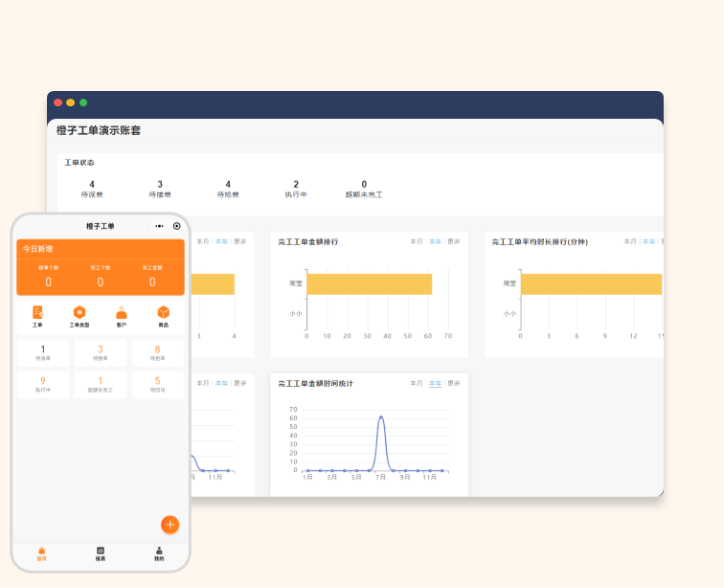This screenshot has width=724, height=588.
Task: Click the 周莹 bar in 完工工单金额排行 chart
Action: pos(370,284)
